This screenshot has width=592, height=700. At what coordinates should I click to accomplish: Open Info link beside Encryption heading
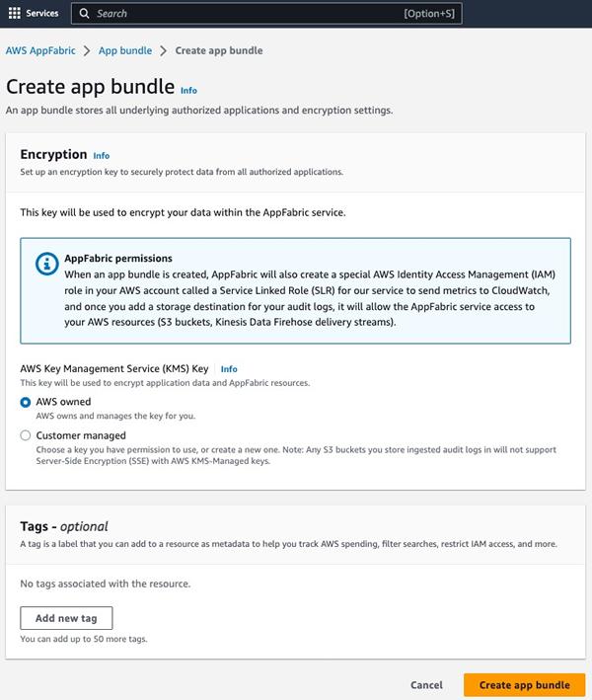(101, 156)
